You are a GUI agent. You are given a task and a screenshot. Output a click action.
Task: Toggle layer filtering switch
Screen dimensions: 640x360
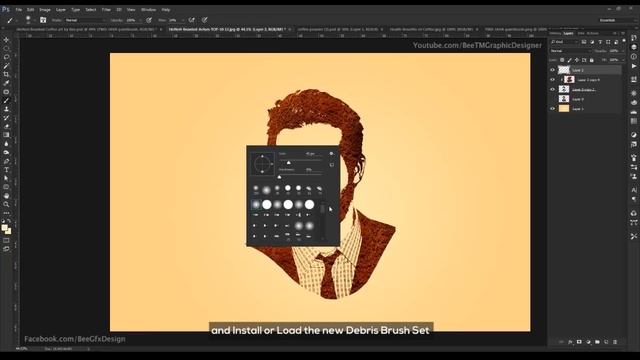624,42
